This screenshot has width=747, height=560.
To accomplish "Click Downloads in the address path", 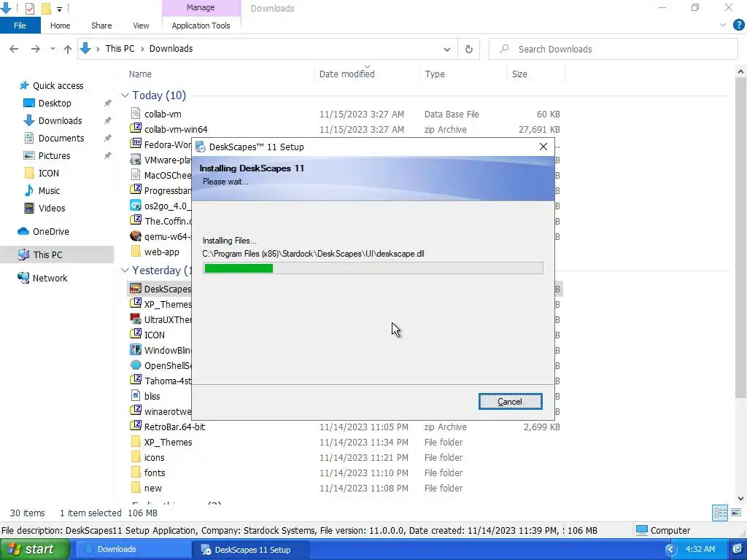I will (x=171, y=49).
